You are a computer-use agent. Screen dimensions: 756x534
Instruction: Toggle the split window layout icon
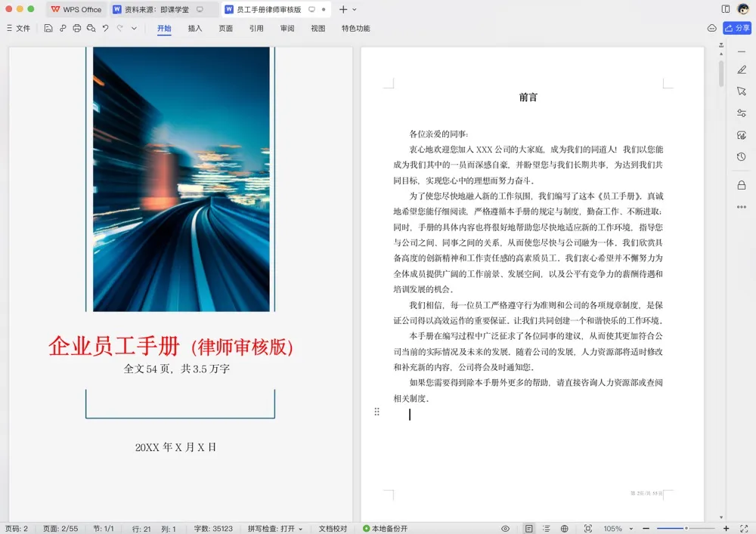coord(726,9)
